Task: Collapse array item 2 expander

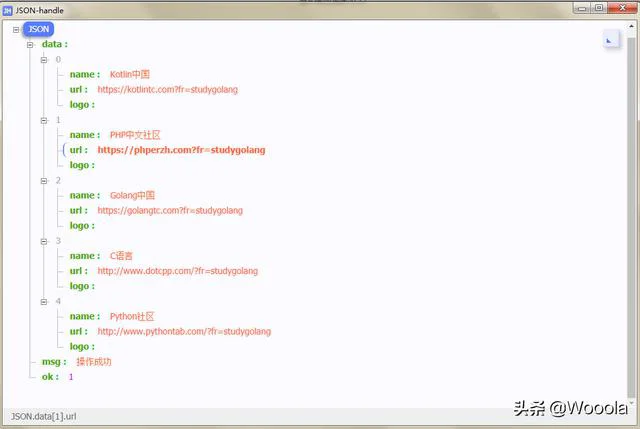Action: (44, 181)
